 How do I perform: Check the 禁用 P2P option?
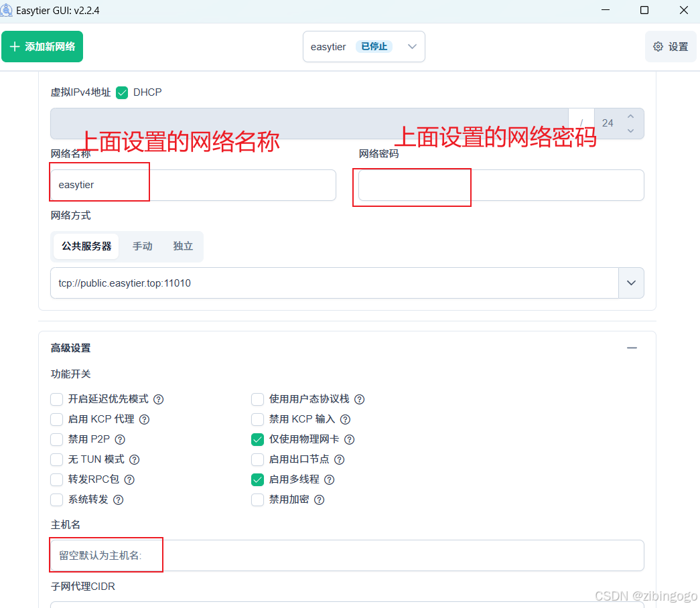pyautogui.click(x=57, y=439)
